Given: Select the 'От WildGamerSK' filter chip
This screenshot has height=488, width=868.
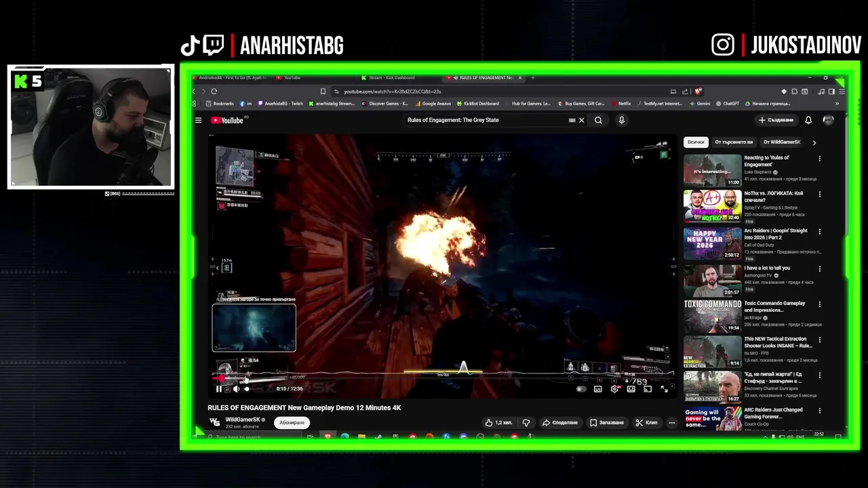Looking at the screenshot, I should pos(782,142).
